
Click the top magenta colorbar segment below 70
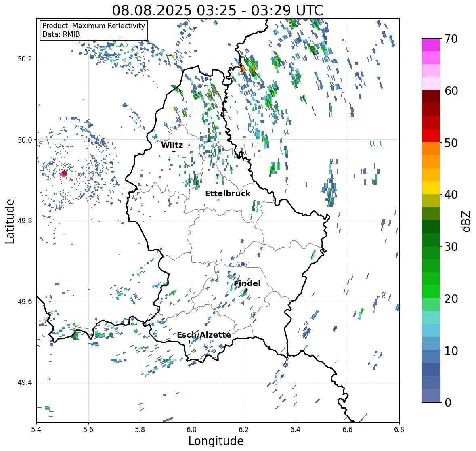tap(431, 45)
